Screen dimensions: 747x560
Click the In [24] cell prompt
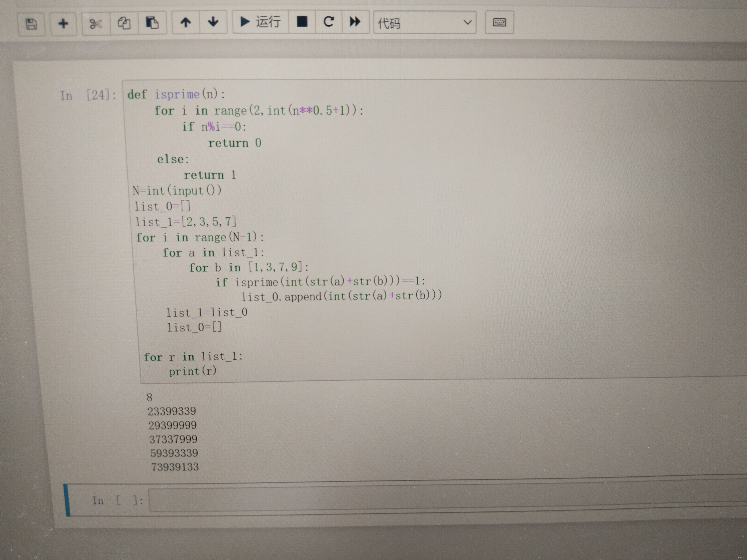point(88,95)
